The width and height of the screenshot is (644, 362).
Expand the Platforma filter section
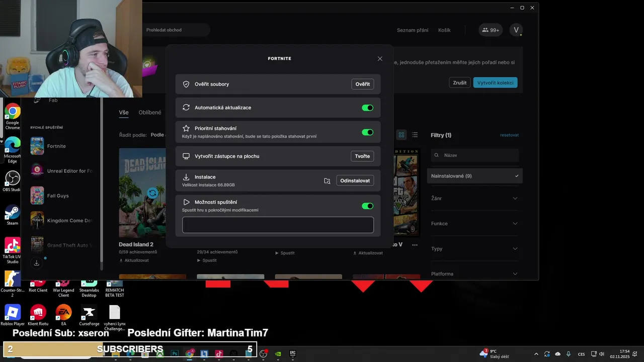(x=475, y=274)
